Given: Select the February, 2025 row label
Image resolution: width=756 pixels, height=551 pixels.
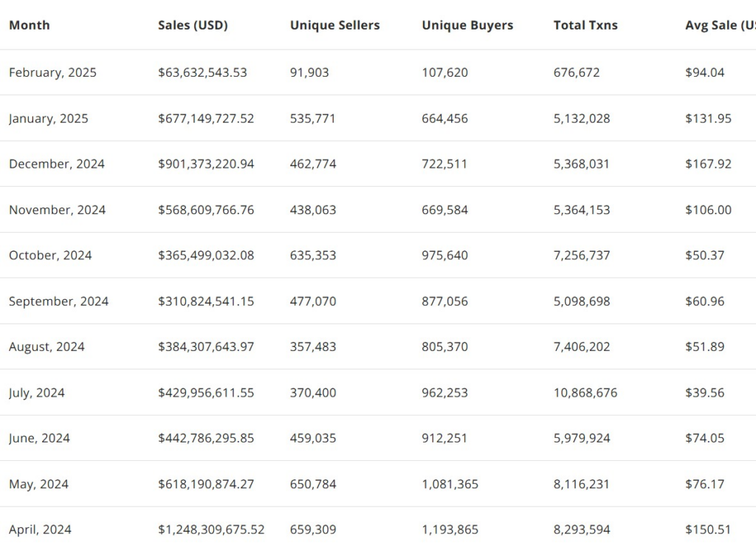Looking at the screenshot, I should (52, 72).
